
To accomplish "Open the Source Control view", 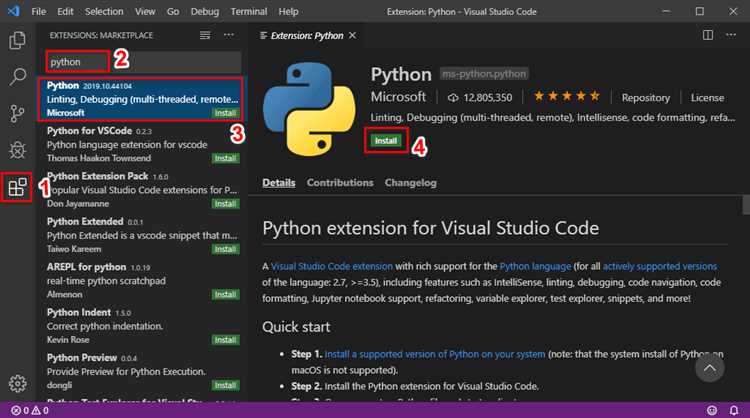I will (17, 112).
